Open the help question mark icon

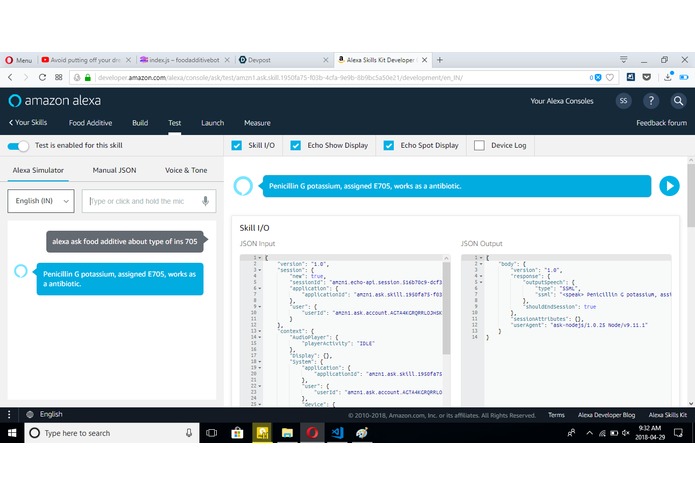(x=651, y=101)
